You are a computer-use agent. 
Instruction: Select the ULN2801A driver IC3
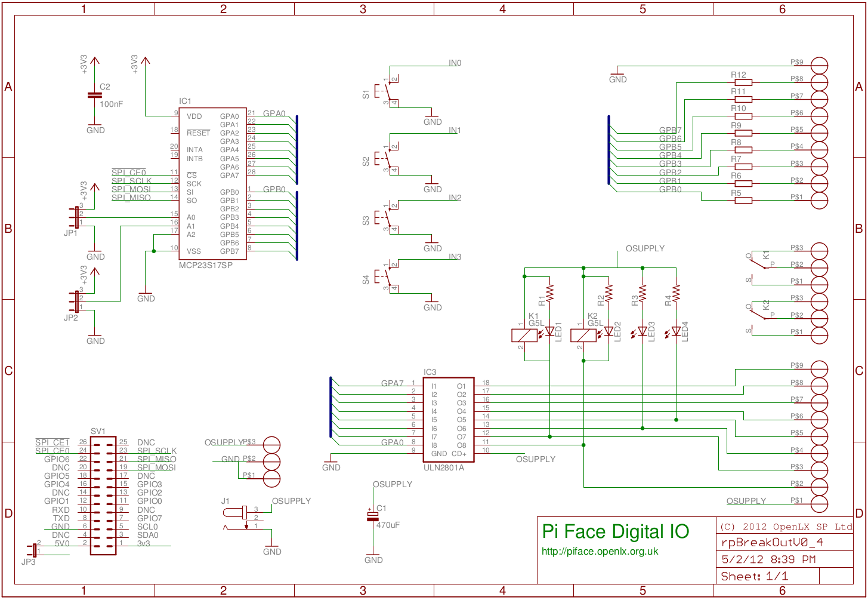pos(449,420)
